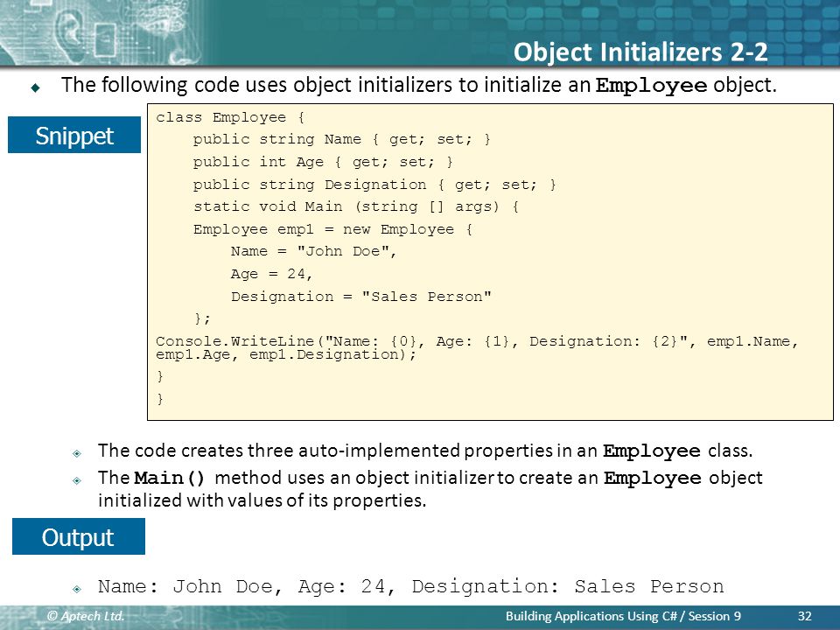Select the code line 'class Employee {'
This screenshot has height=630, width=840.
click(x=230, y=117)
